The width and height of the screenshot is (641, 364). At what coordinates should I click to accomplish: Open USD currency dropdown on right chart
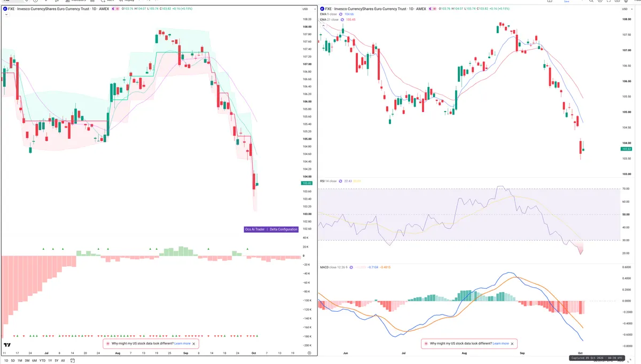pyautogui.click(x=627, y=9)
